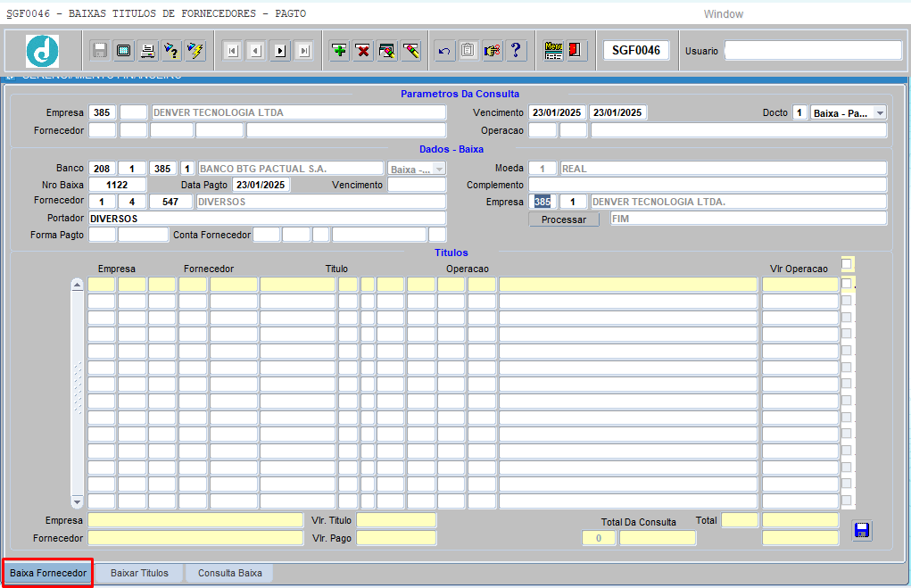Click the Enter Query toolbar icon
This screenshot has height=588, width=911.
pyautogui.click(x=171, y=51)
